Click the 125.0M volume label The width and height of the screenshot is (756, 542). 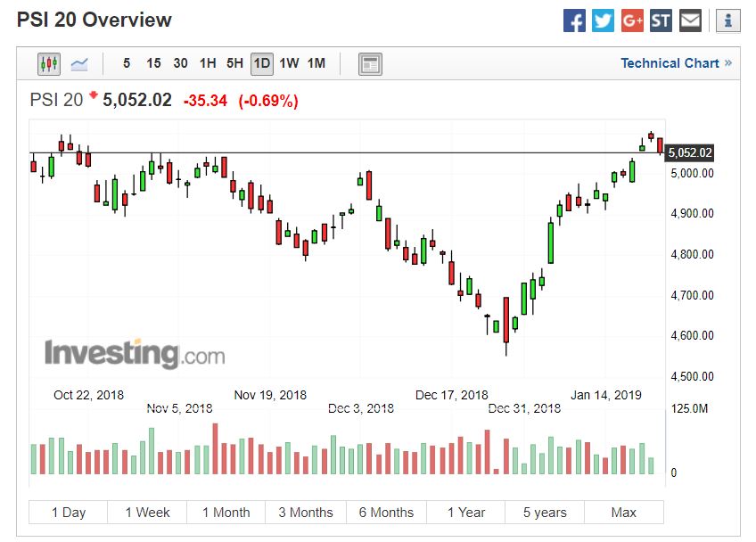[x=689, y=409]
